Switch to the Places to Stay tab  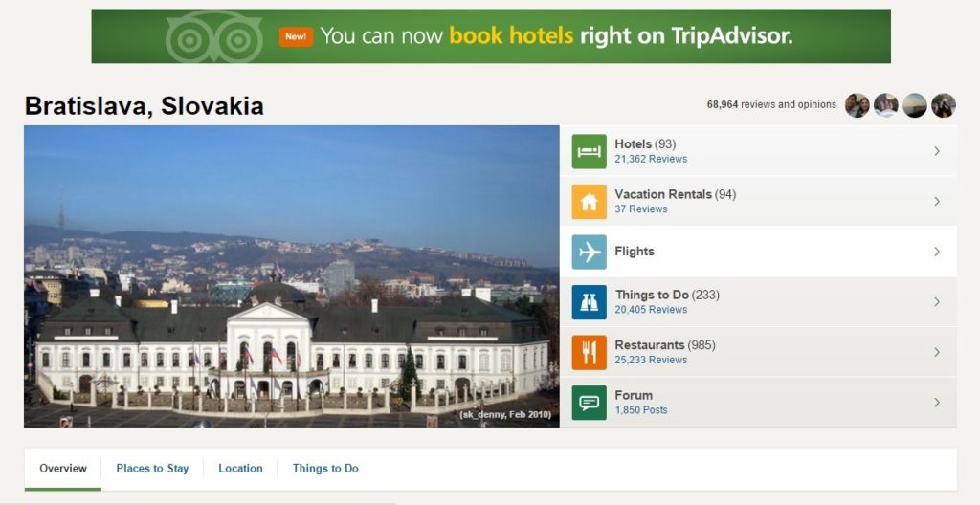pos(152,469)
